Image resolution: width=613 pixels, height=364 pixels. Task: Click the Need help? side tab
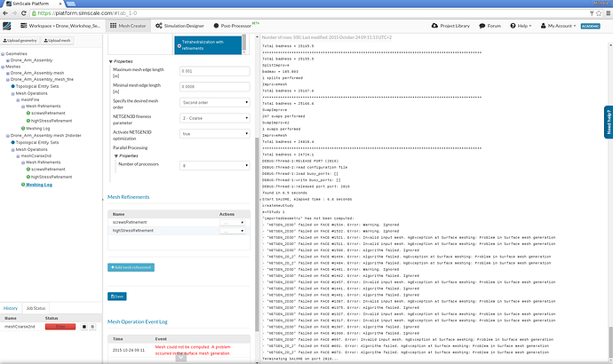click(x=609, y=123)
